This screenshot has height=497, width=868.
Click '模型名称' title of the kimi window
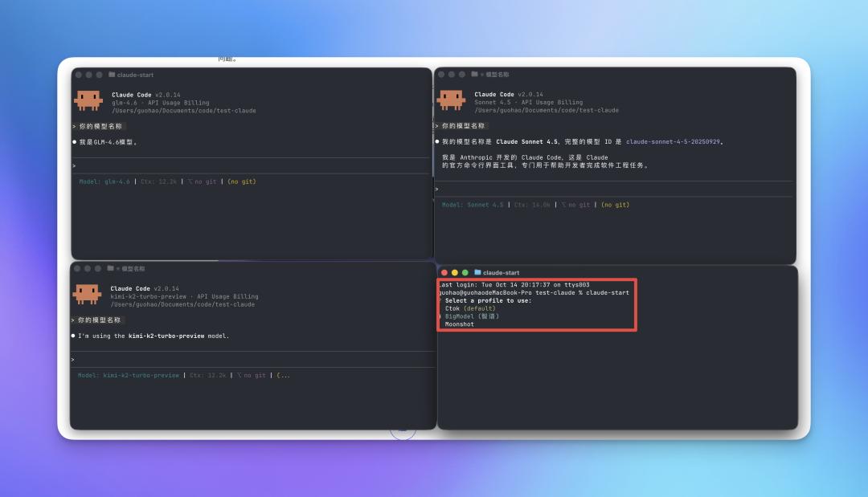[x=133, y=268]
